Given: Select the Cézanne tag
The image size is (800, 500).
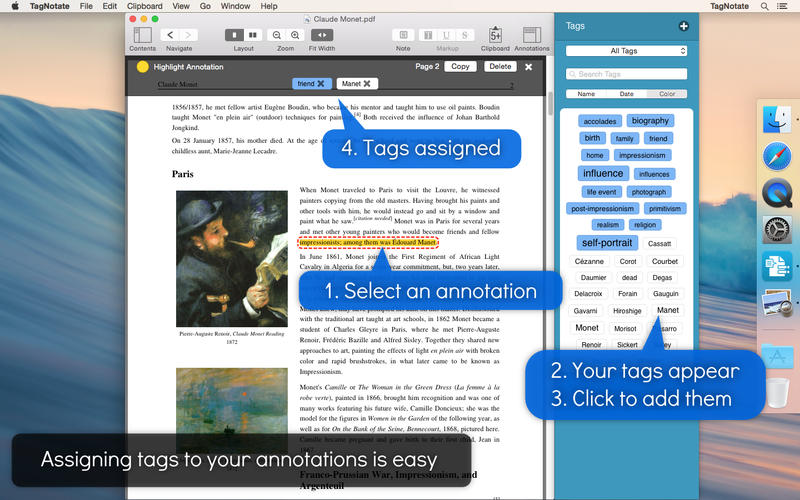Looking at the screenshot, I should (589, 261).
